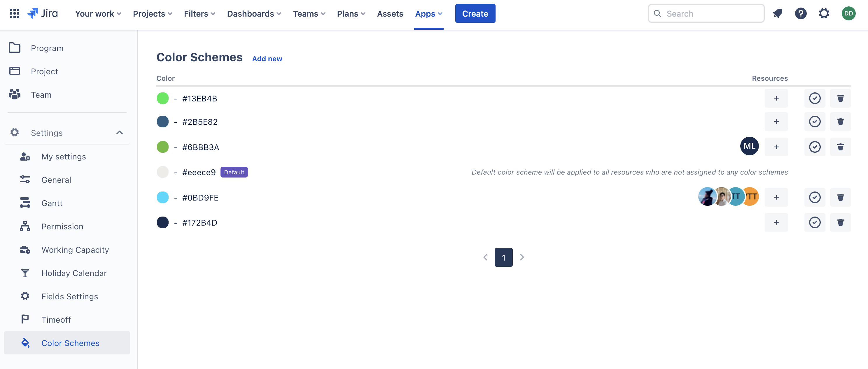Mark #13EB4B scheme as default checkmark
Image resolution: width=868 pixels, height=369 pixels.
(x=814, y=98)
